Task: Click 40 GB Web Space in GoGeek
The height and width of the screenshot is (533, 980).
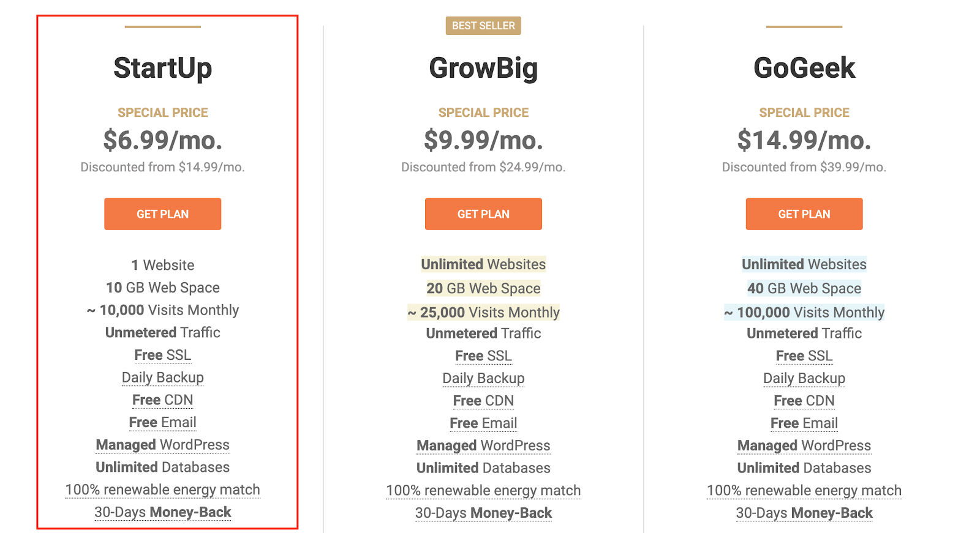Action: [x=804, y=288]
